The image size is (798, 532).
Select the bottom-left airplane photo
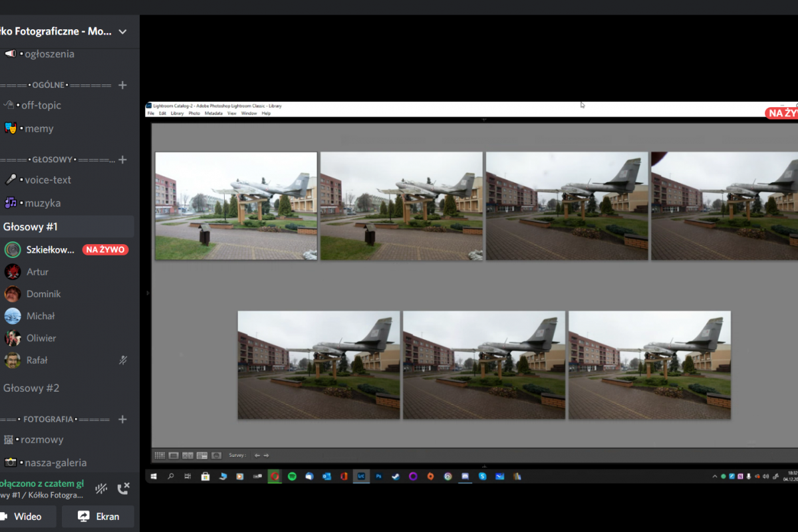click(x=319, y=365)
